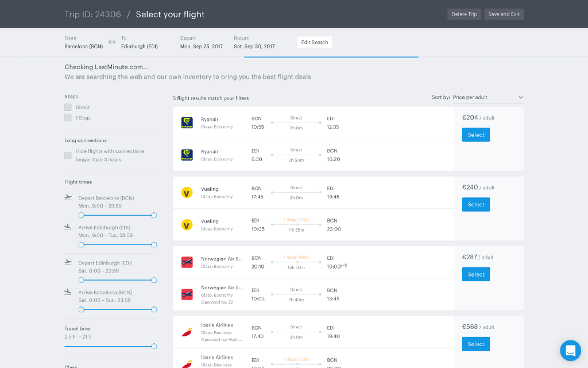Select the €287 Norwegian Air flight

[476, 274]
